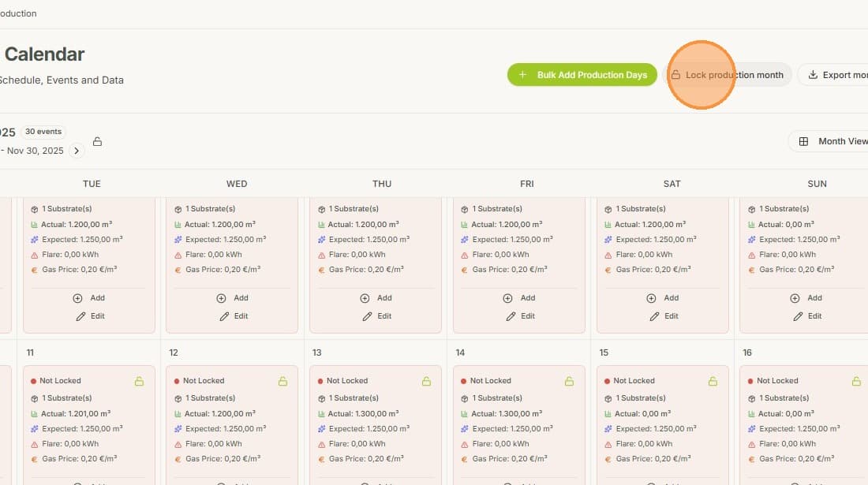Click Bulk Add Production Days button

[x=582, y=75]
